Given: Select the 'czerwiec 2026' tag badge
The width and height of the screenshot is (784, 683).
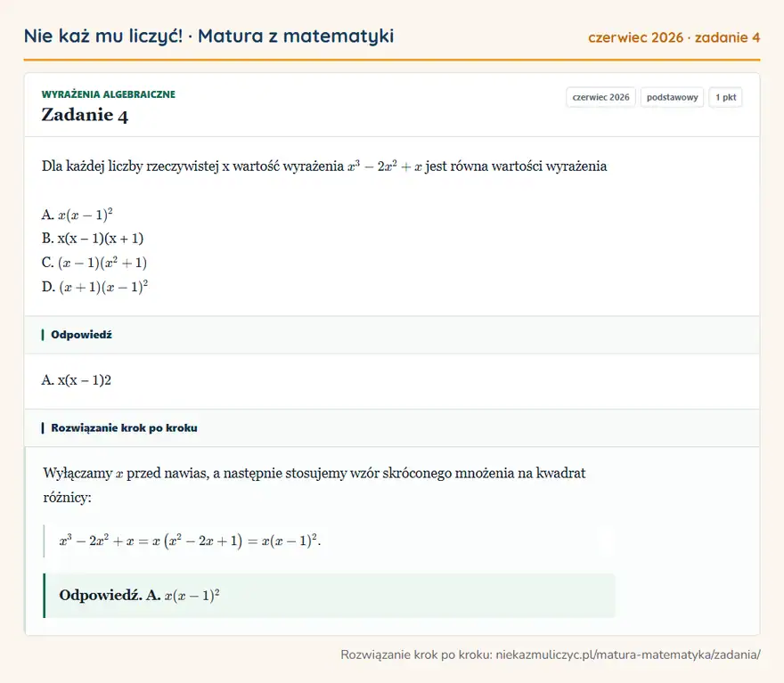Looking at the screenshot, I should click(x=600, y=97).
